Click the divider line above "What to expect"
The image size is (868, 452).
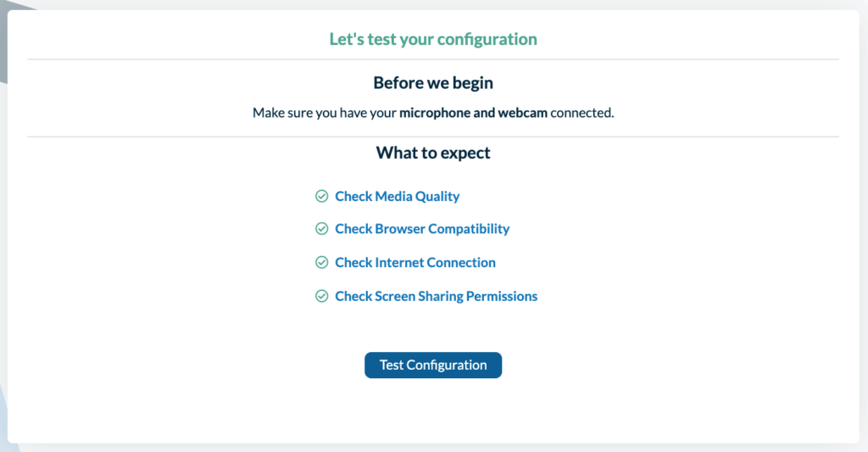[433, 137]
